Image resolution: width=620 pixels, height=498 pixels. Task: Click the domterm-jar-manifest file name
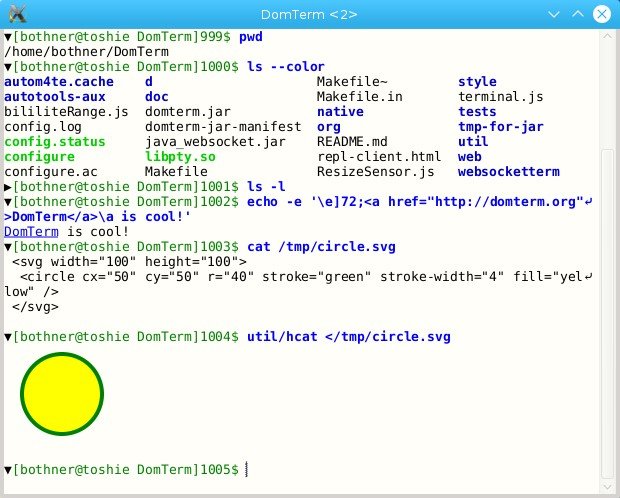(223, 127)
